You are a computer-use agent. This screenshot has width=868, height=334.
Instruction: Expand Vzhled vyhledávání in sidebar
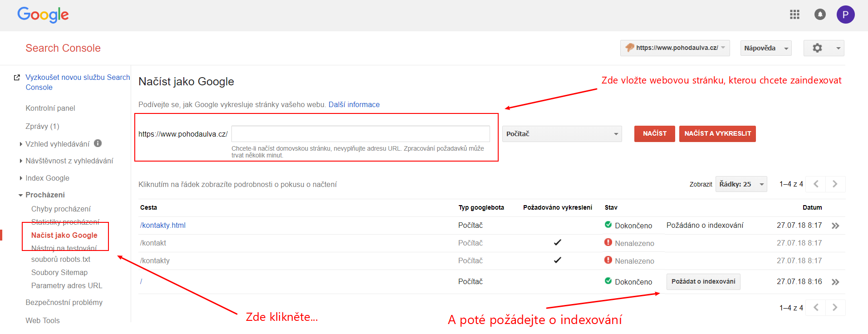pyautogui.click(x=57, y=144)
